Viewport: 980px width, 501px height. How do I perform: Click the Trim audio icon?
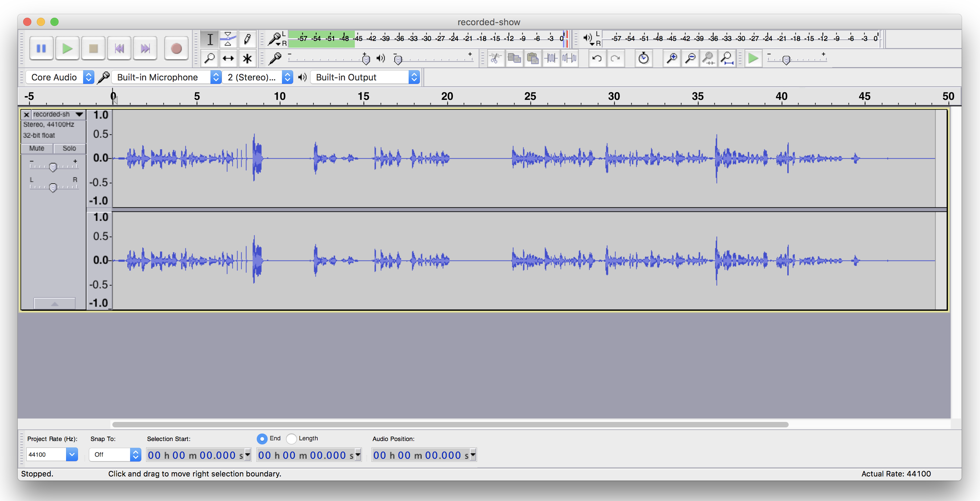click(551, 58)
